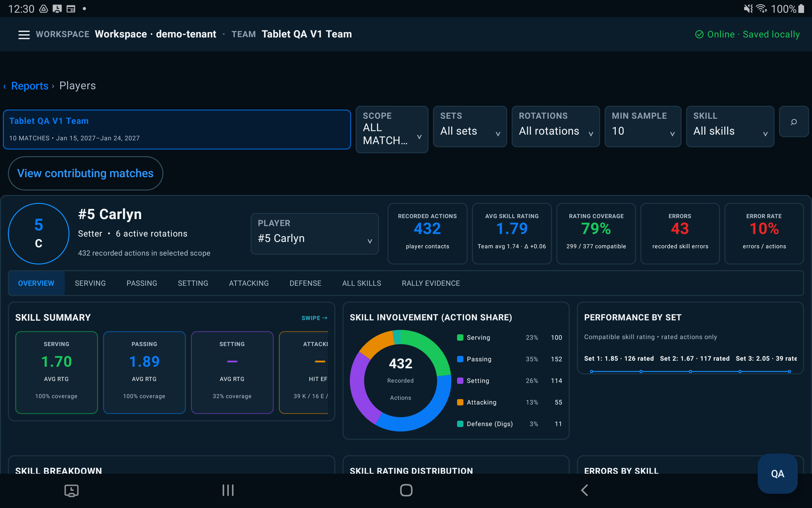Select the Tablet QA V1 Team card
Viewport: 812px width, 508px height.
click(x=177, y=129)
